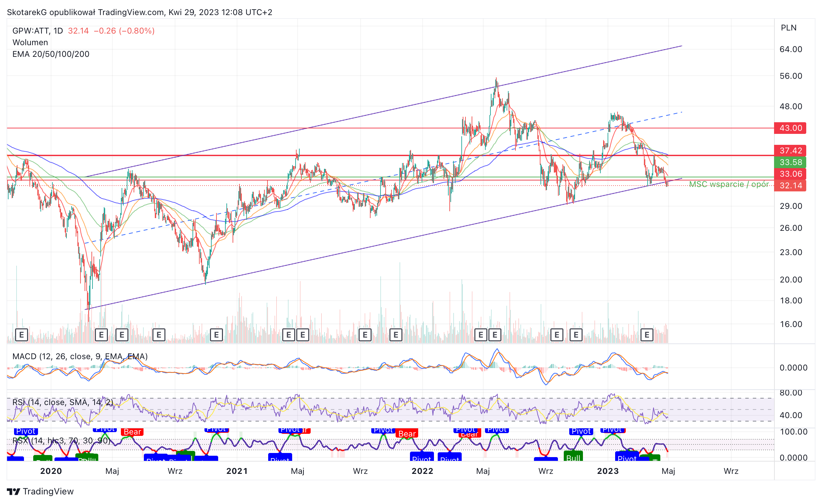
Task: Click the 2023 year label on time axis
Action: 608,471
